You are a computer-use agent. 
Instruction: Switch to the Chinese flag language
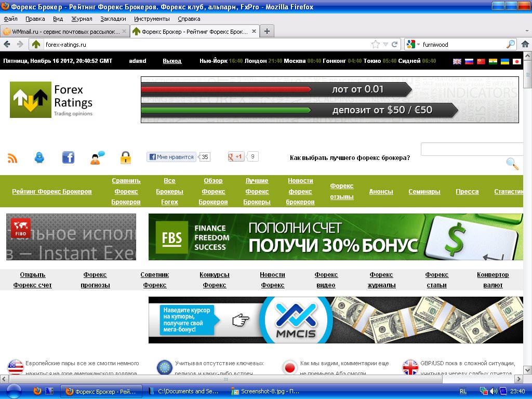click(481, 61)
